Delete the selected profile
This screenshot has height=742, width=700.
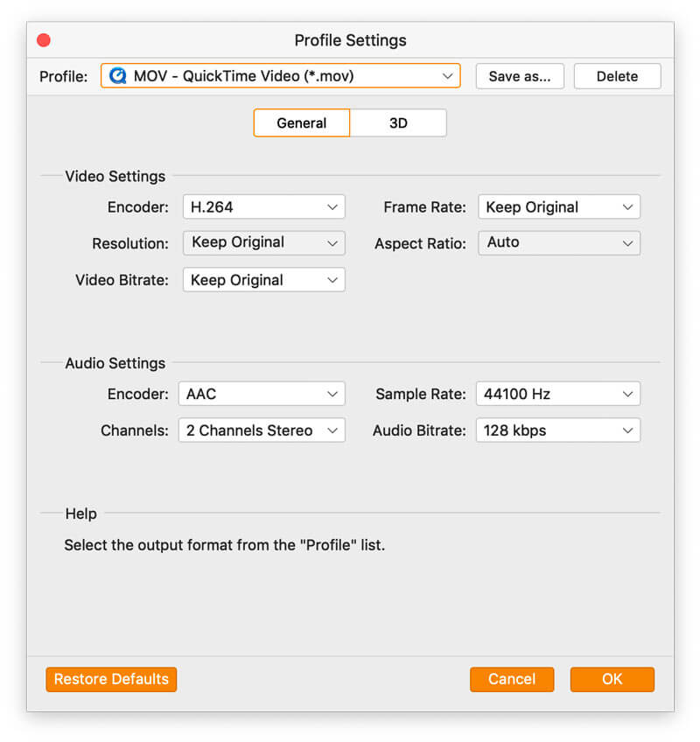(x=617, y=76)
